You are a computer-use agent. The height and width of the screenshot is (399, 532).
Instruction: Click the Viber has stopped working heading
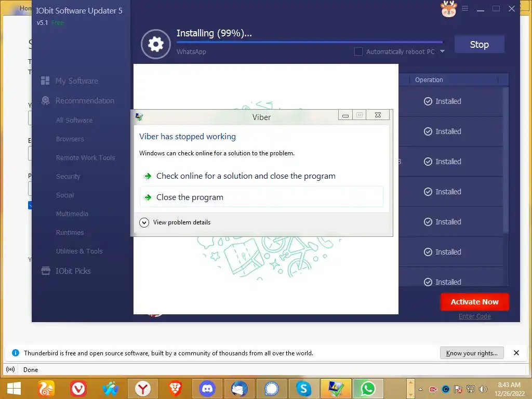click(187, 137)
